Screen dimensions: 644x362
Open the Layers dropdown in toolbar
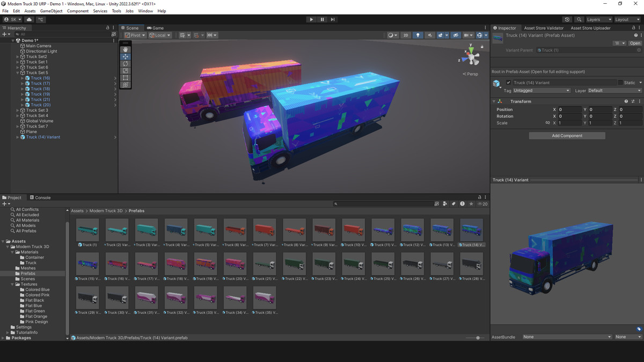598,19
